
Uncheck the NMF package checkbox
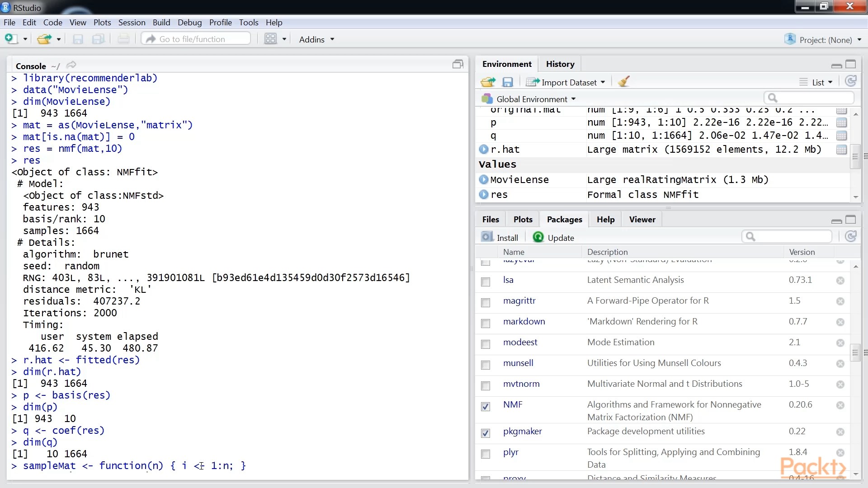(486, 407)
